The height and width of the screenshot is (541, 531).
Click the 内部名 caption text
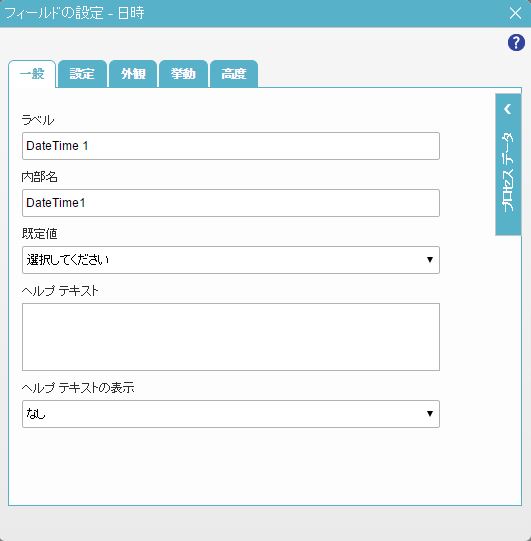pyautogui.click(x=39, y=177)
